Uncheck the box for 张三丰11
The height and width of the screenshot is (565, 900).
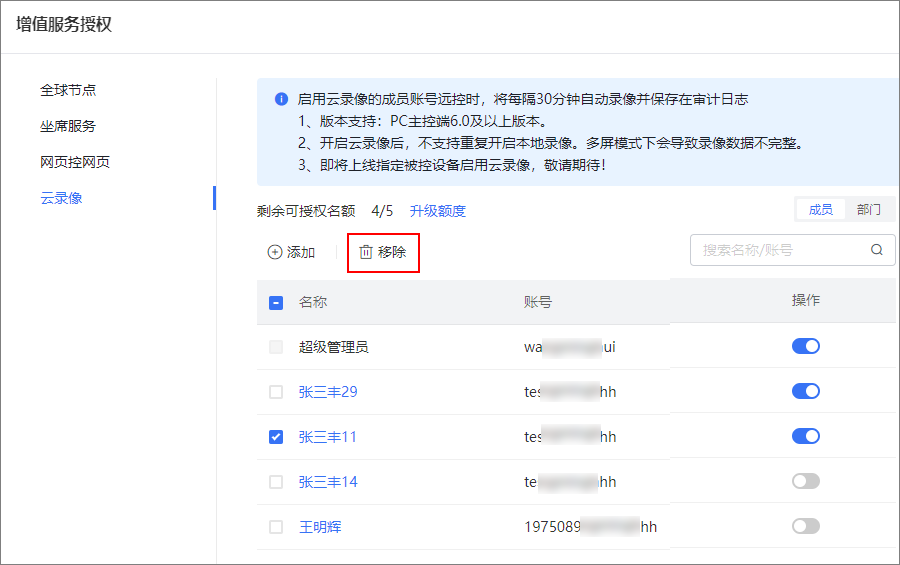(276, 437)
